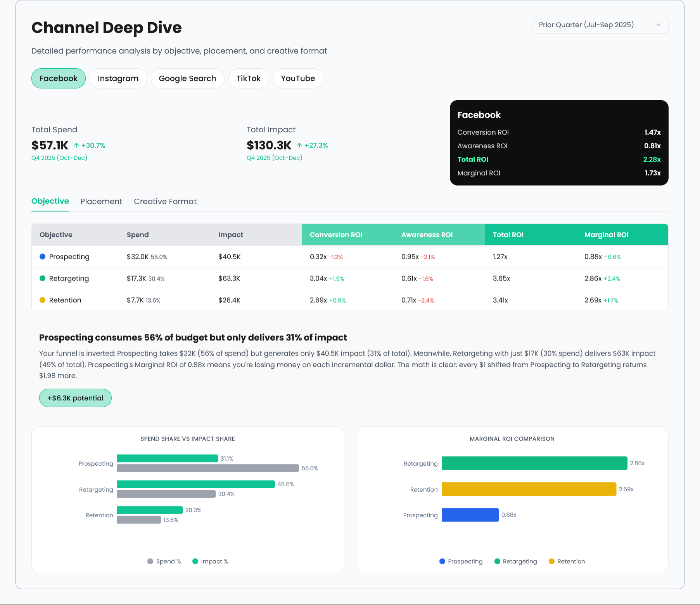Click the Total Impact up-arrow icon
The image size is (700, 605).
pos(299,146)
